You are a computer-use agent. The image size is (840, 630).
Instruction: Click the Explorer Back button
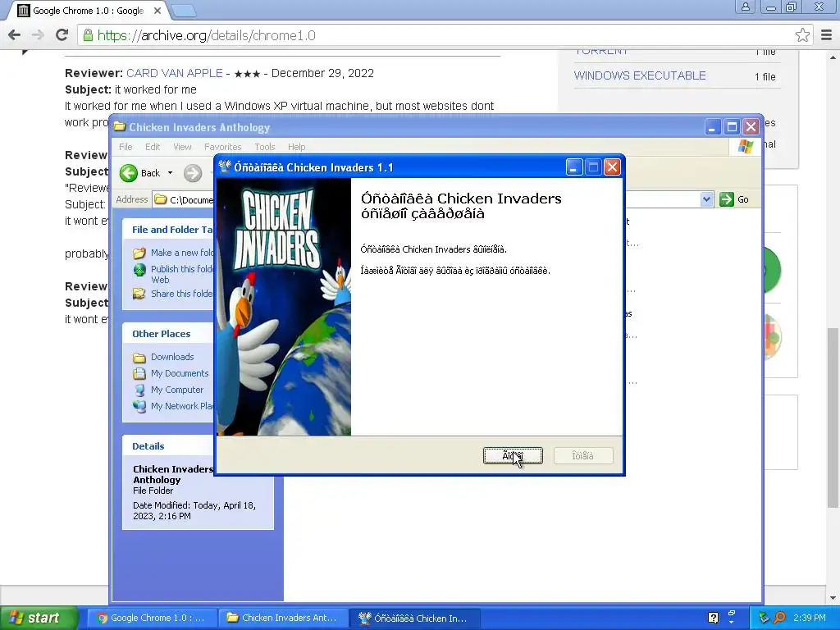139,173
